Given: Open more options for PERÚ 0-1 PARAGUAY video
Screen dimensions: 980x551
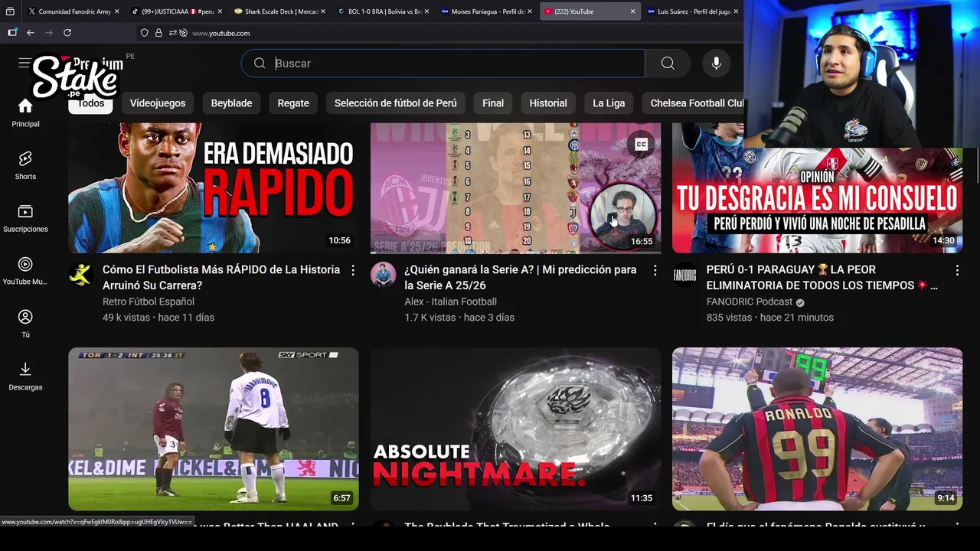Looking at the screenshot, I should 957,270.
